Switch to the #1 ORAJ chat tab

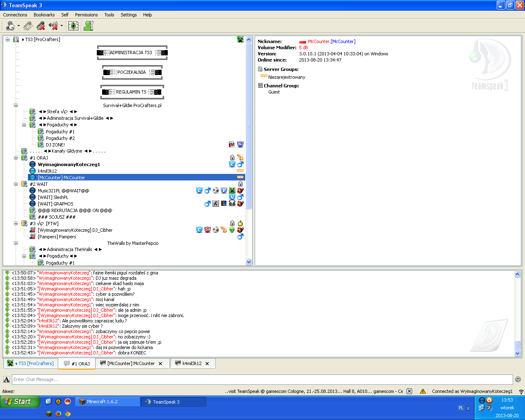pyautogui.click(x=77, y=364)
